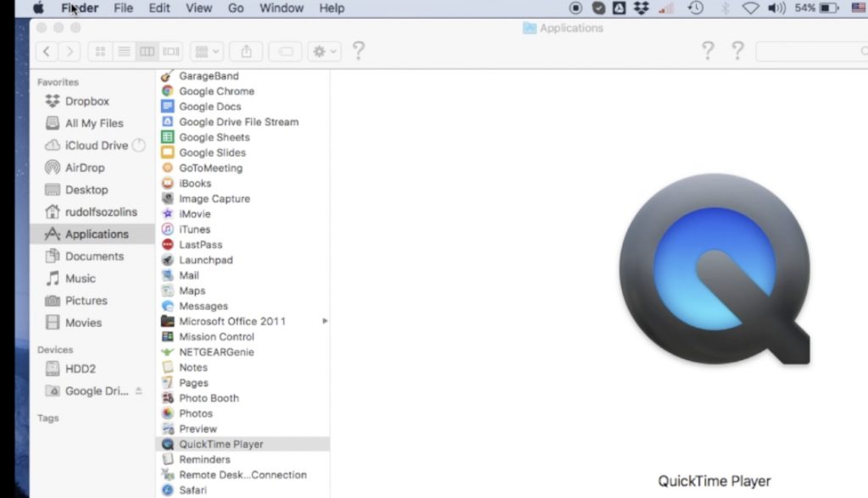Image resolution: width=868 pixels, height=498 pixels.
Task: Open the View menu
Action: (x=198, y=8)
